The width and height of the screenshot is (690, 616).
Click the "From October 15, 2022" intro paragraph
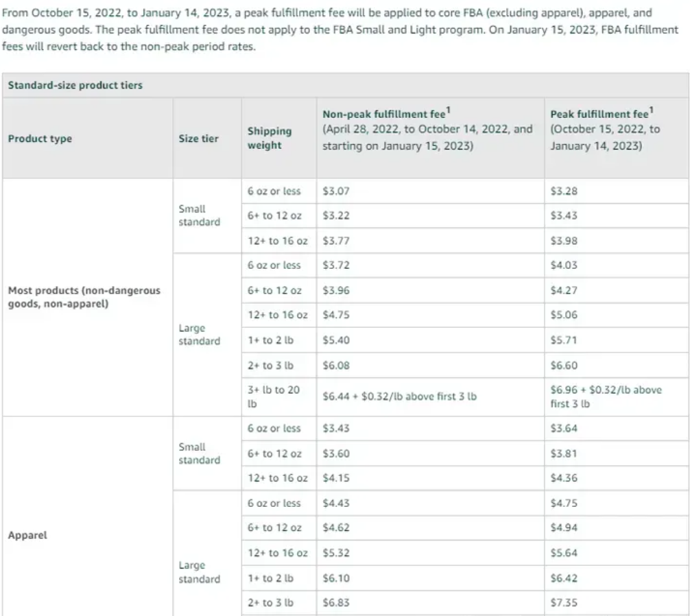tap(340, 29)
